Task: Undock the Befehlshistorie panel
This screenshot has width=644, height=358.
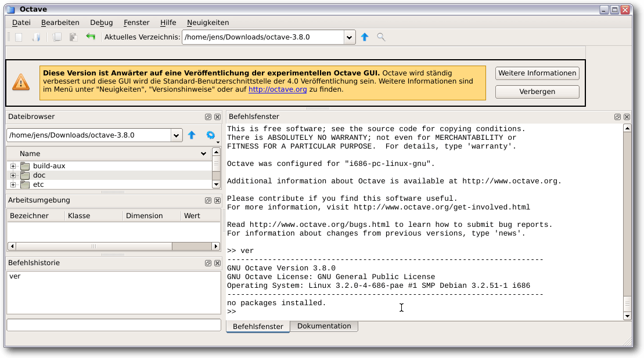Action: point(208,263)
